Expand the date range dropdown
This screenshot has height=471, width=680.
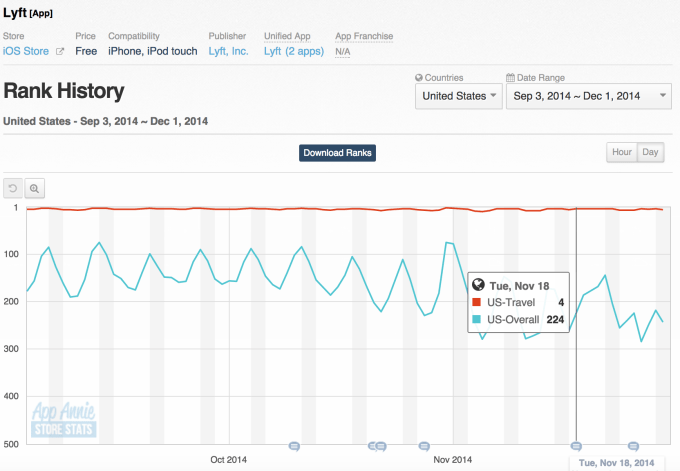point(589,96)
